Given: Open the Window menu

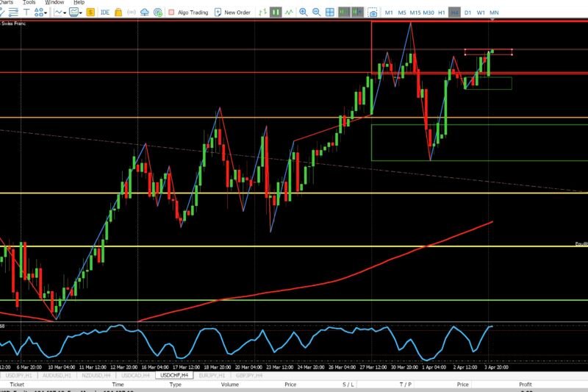Looking at the screenshot, I should (54, 2).
